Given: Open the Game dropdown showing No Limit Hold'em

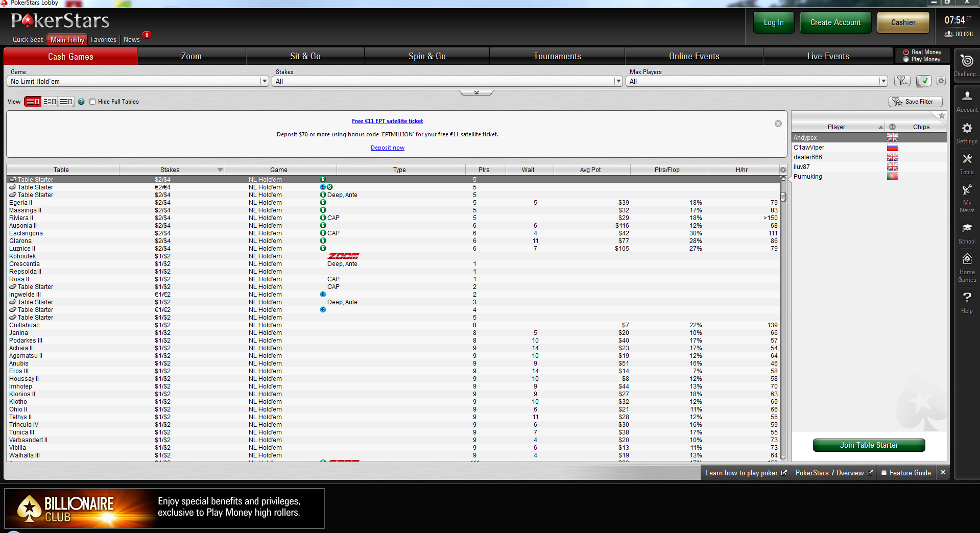Looking at the screenshot, I should [138, 81].
